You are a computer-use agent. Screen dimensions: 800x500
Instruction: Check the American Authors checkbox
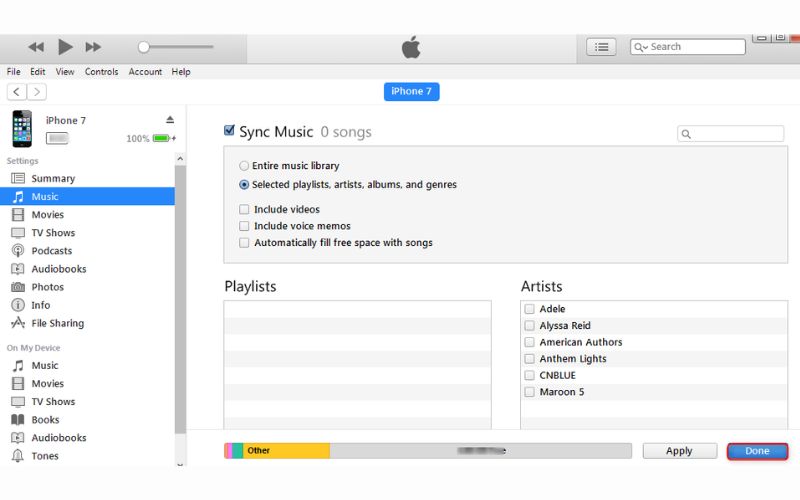point(530,342)
